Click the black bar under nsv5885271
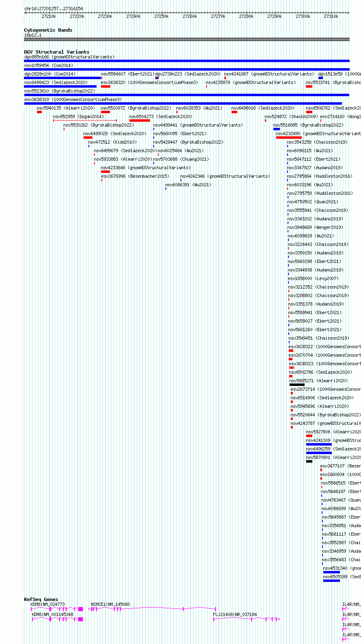The width and height of the screenshot is (361, 644). (x=297, y=385)
